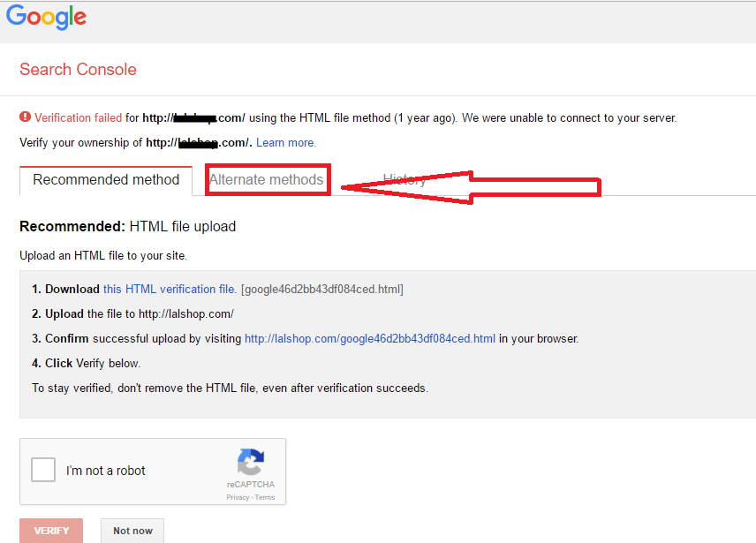The image size is (756, 543).
Task: Switch to the Alternate methods tab
Action: 267,180
